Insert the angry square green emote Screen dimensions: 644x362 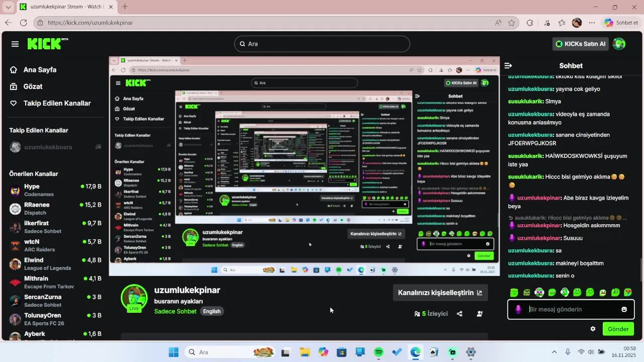[x=526, y=293]
